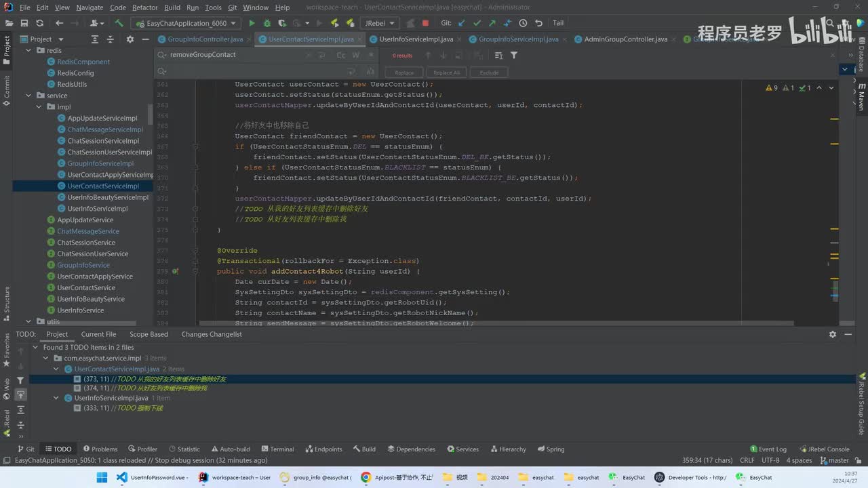This screenshot has width=868, height=488.
Task: Run EasyChatApplication with the green play icon
Action: [252, 23]
